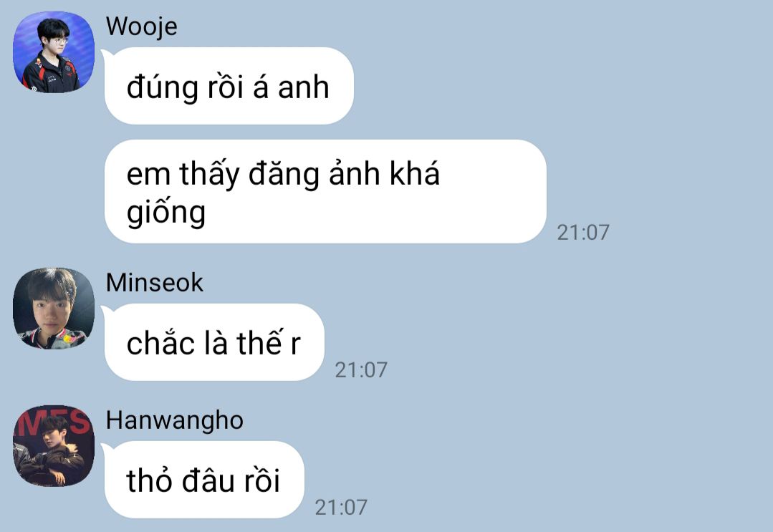The image size is (773, 532).
Task: Click the 21:07 timestamp beside Wooje's message
Action: tap(583, 233)
